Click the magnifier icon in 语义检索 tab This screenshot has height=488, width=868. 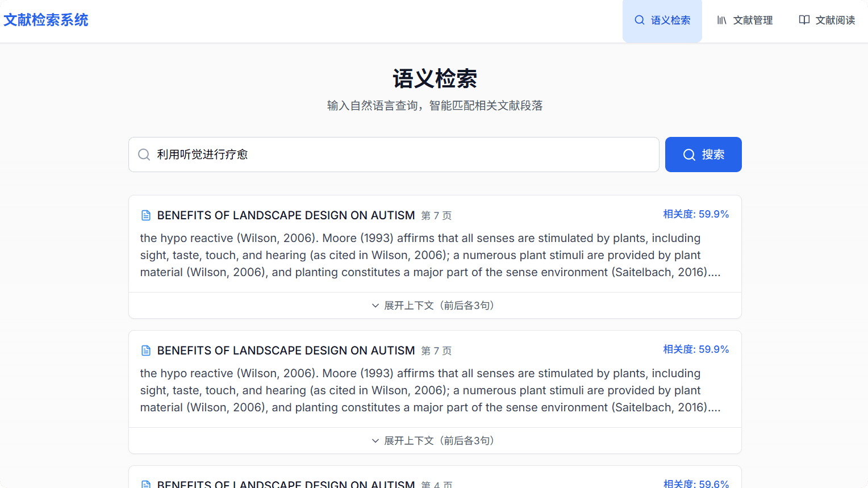[640, 20]
